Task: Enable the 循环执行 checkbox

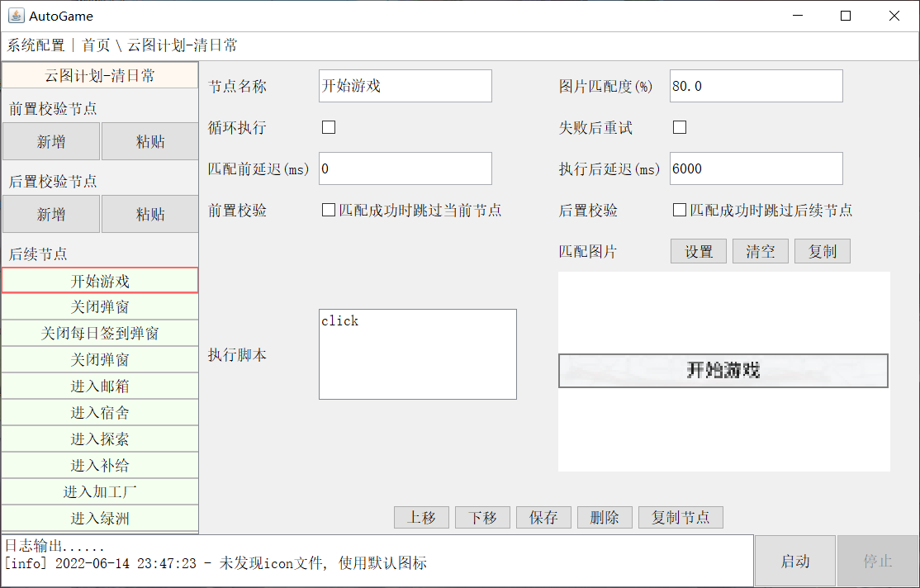Action: pos(329,127)
